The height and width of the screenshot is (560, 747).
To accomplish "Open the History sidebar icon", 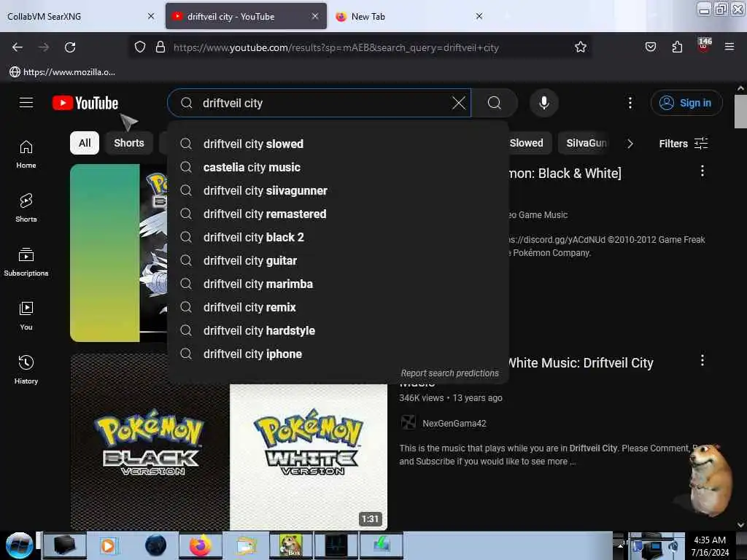I will point(26,370).
